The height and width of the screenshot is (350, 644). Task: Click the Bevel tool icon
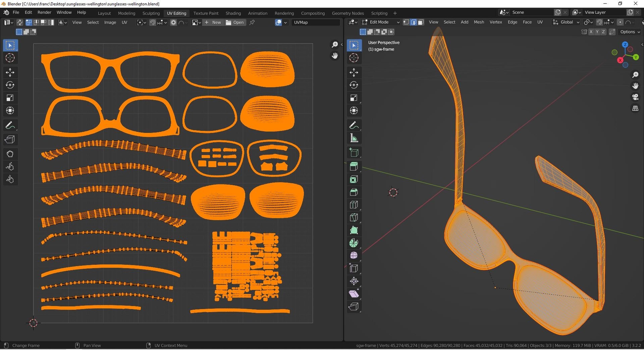click(354, 192)
